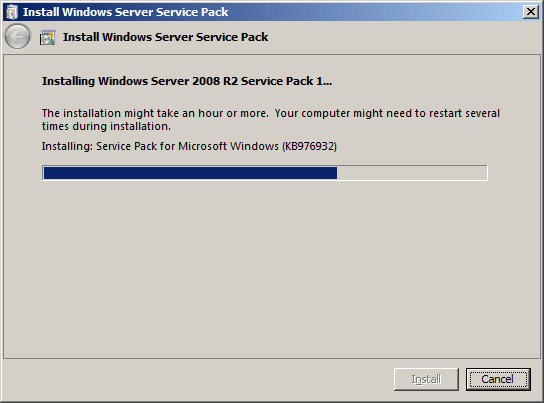Click the filled blue portion of progress bar
Image resolution: width=544 pixels, height=403 pixels.
(190, 173)
